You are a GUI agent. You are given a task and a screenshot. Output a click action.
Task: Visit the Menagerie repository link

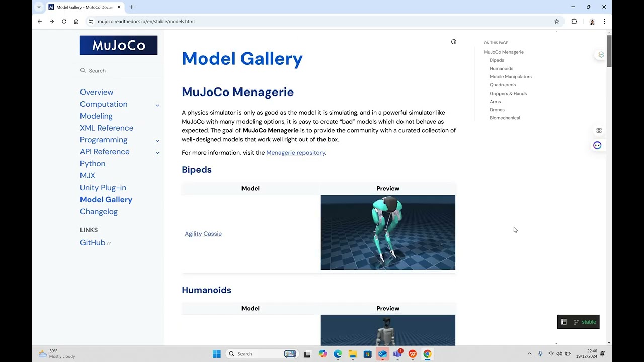(x=295, y=153)
